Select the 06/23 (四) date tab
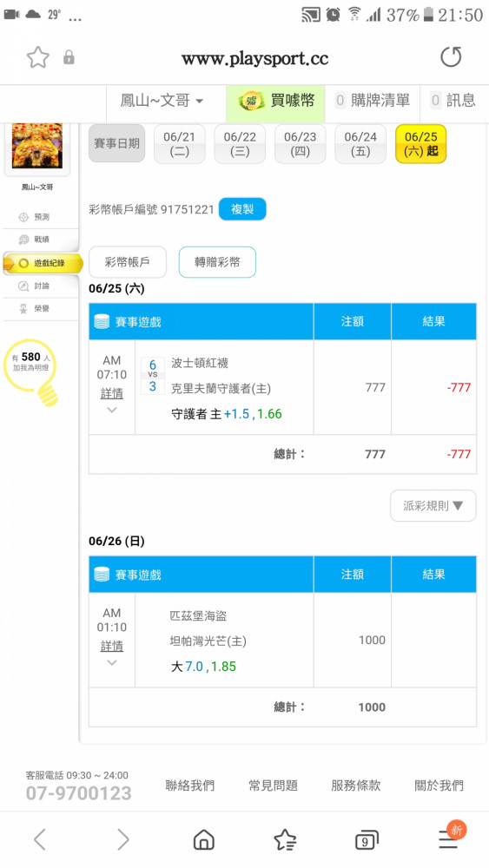The height and width of the screenshot is (868, 489). tap(300, 144)
